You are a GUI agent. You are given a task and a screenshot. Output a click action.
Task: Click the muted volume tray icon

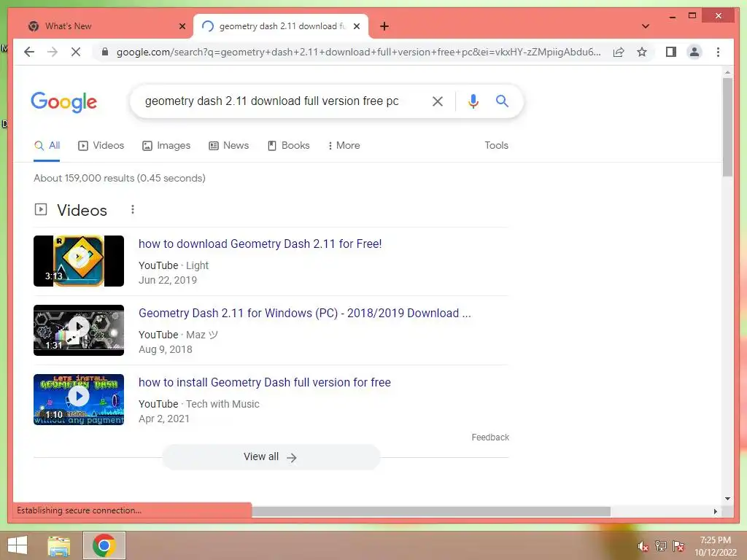coord(643,546)
